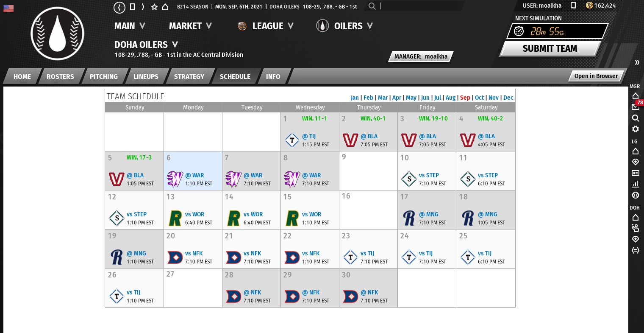Expand the DOHA OILERS team selector
The height and width of the screenshot is (333, 644).
(x=146, y=45)
